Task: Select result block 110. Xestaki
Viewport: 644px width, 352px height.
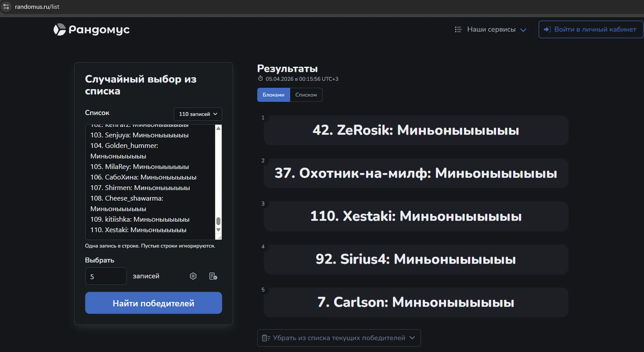Action: 416,216
